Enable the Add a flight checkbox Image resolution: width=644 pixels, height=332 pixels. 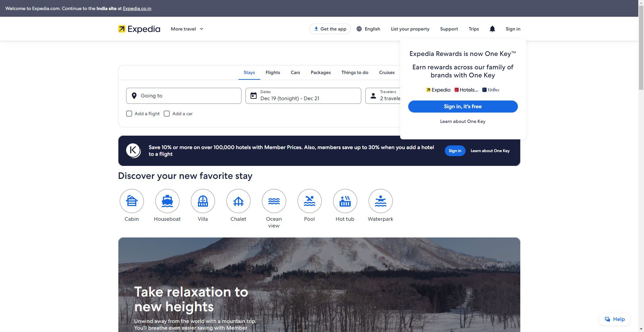pos(129,114)
